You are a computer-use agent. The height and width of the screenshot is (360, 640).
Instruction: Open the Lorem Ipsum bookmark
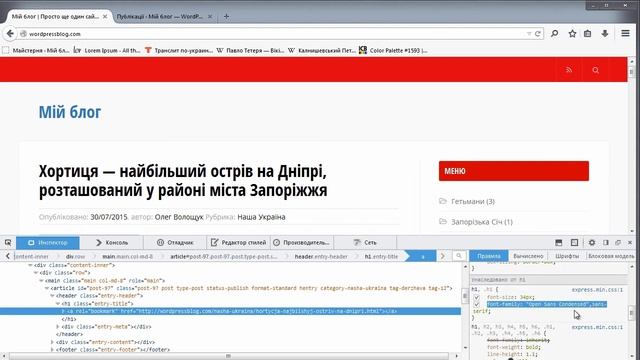[107, 50]
